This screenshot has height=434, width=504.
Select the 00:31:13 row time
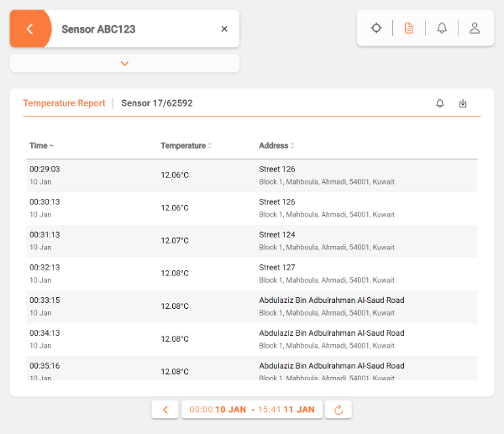[x=45, y=235]
